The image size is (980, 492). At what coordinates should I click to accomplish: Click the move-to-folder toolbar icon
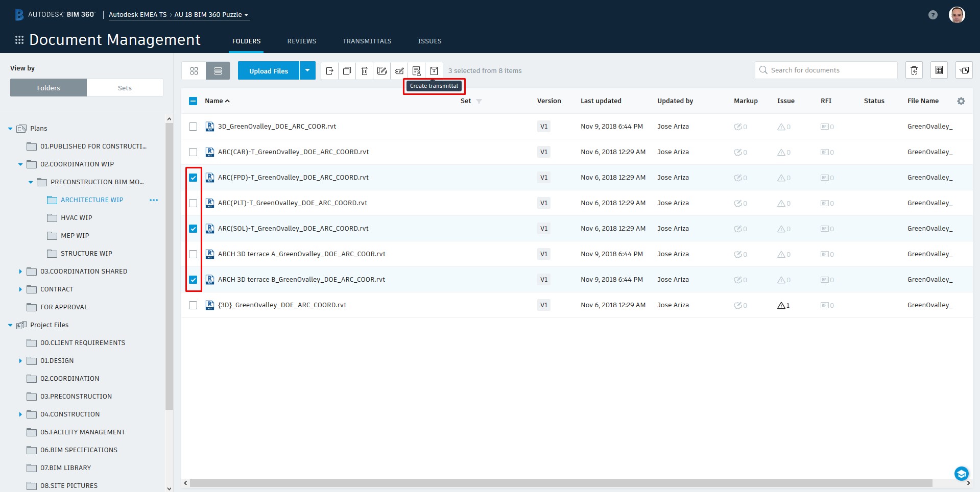click(329, 71)
